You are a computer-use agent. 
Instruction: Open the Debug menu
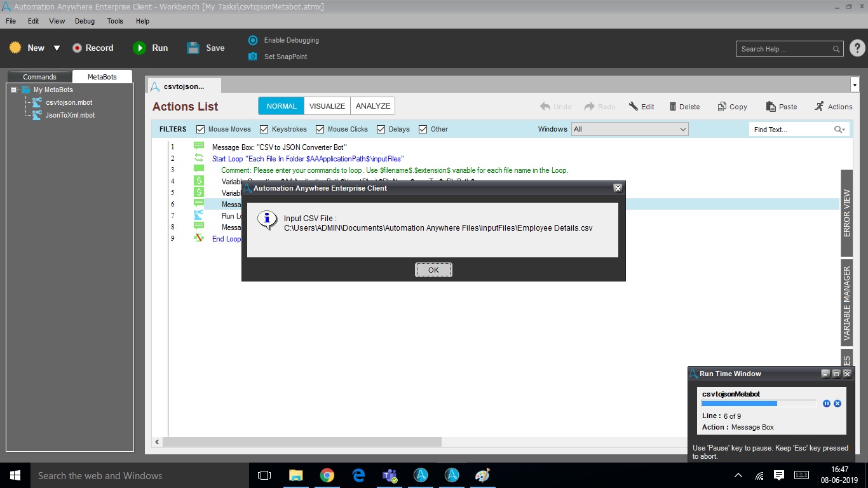click(85, 21)
